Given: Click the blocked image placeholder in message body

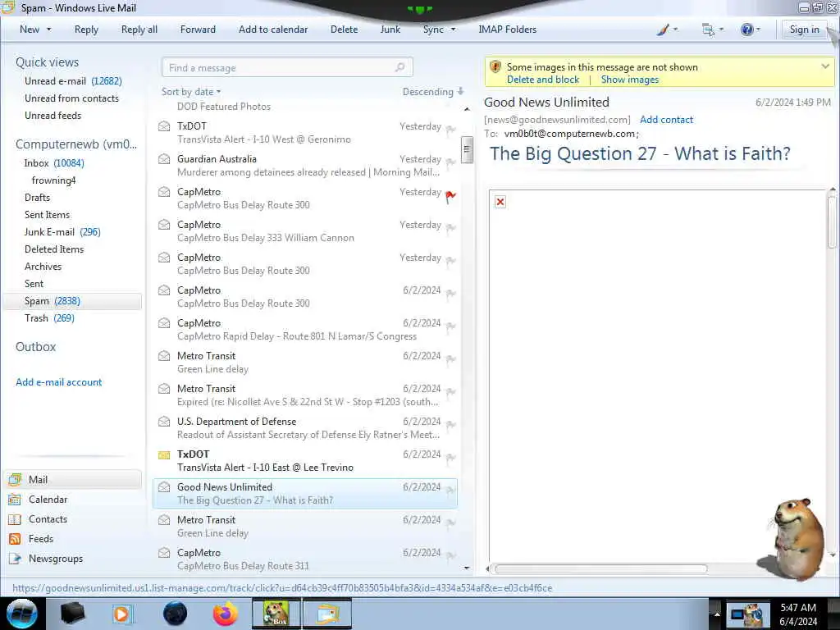Looking at the screenshot, I should pyautogui.click(x=500, y=202).
